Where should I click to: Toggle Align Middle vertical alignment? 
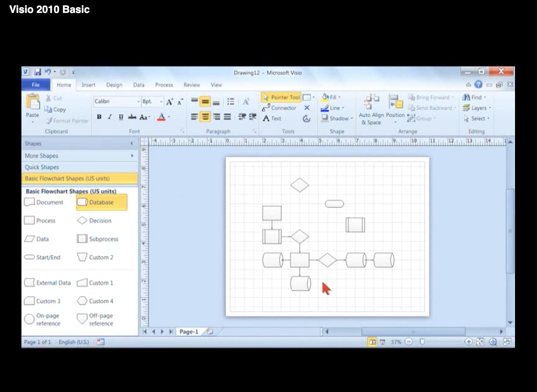tap(205, 102)
